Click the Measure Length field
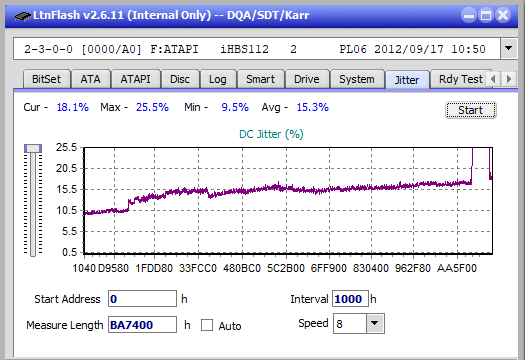This screenshot has width=525, height=360. [x=142, y=325]
